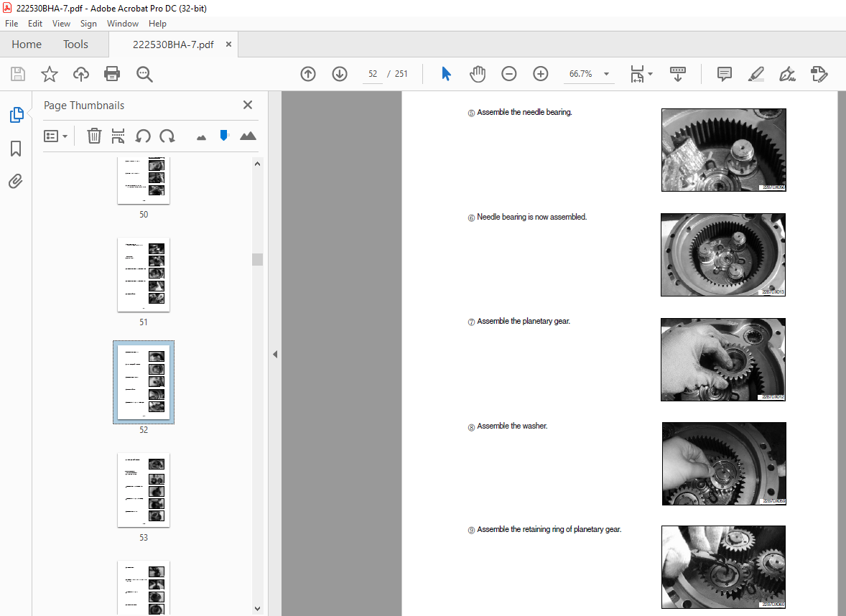
Task: Zoom out with minus button
Action: pyautogui.click(x=508, y=74)
